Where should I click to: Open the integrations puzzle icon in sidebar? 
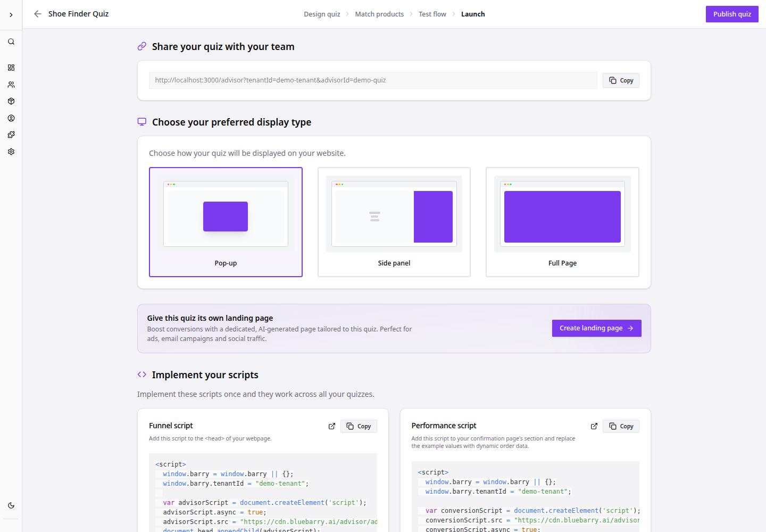[11, 135]
